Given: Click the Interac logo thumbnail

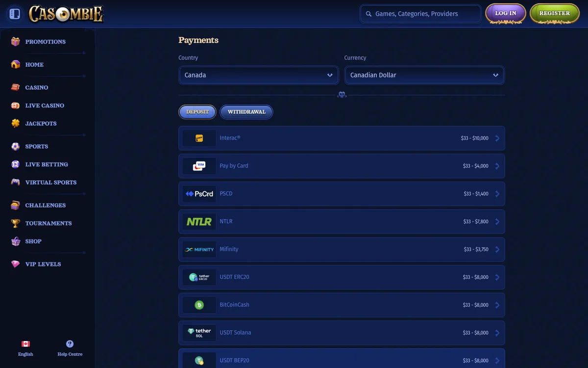Looking at the screenshot, I should tap(199, 138).
